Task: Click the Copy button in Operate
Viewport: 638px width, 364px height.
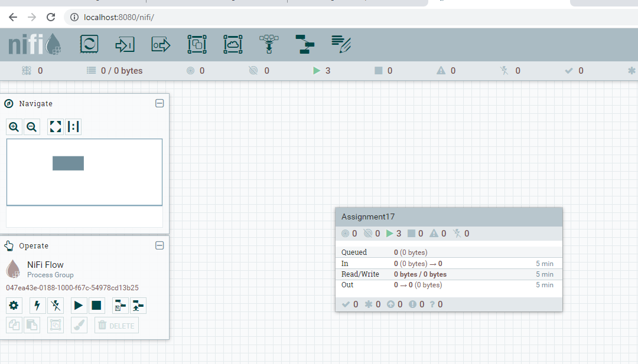Action: click(14, 326)
